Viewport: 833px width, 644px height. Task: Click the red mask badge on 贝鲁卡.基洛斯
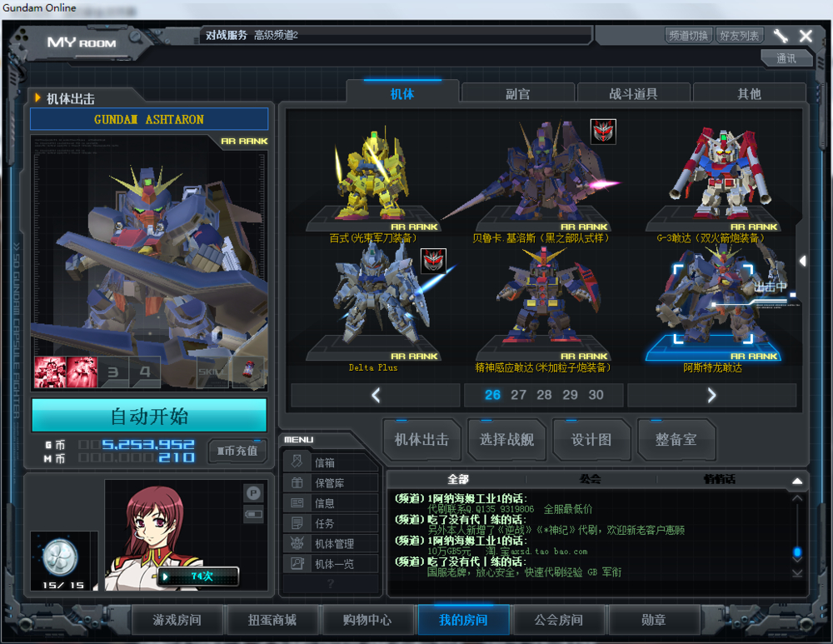[x=603, y=132]
